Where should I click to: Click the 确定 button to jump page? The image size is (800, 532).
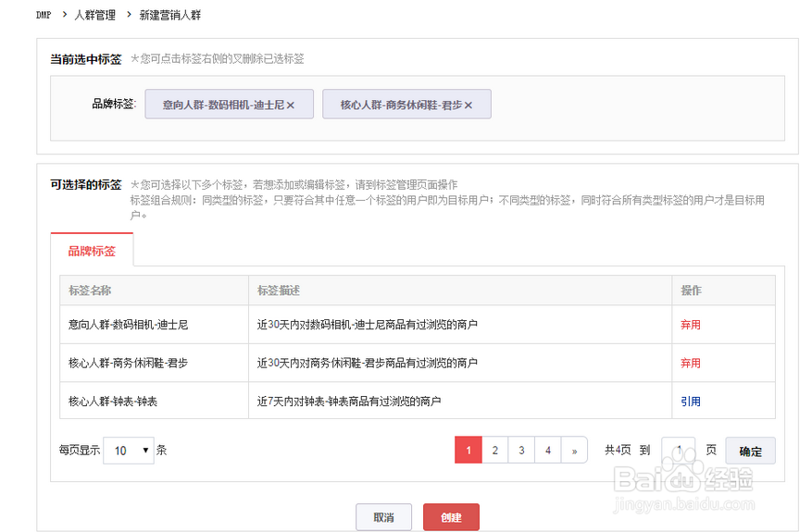click(750, 451)
